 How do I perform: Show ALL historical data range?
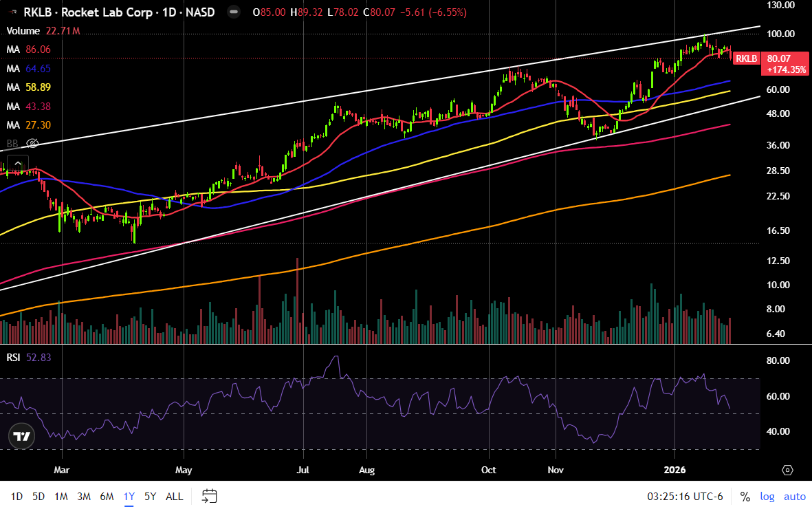click(174, 497)
